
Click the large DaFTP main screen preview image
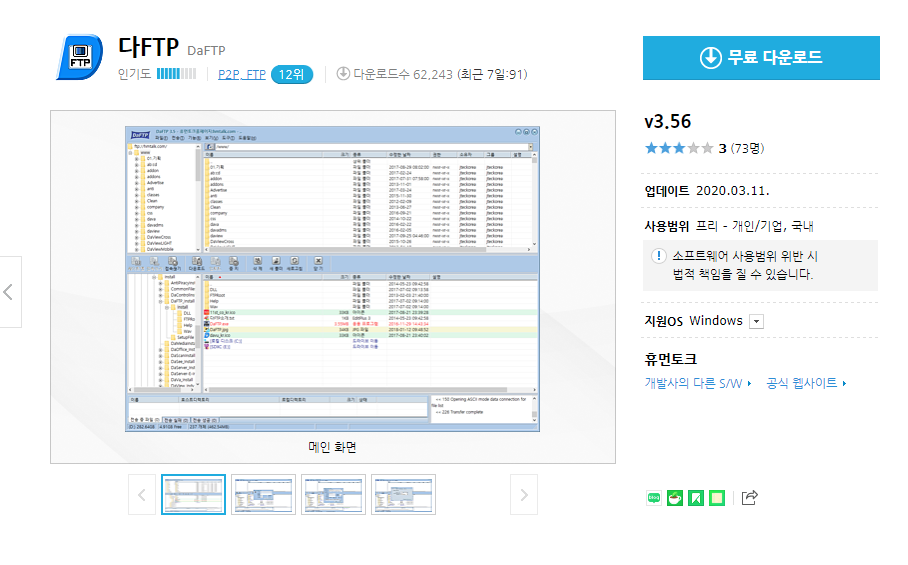point(332,279)
